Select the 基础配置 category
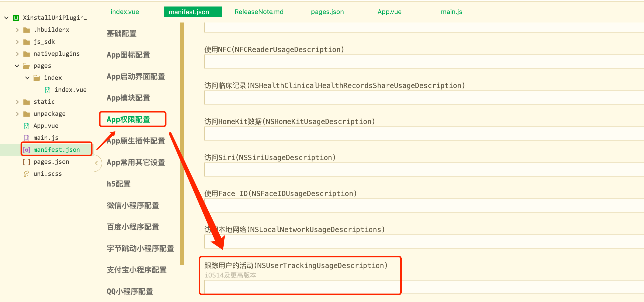The image size is (644, 302). coord(122,33)
